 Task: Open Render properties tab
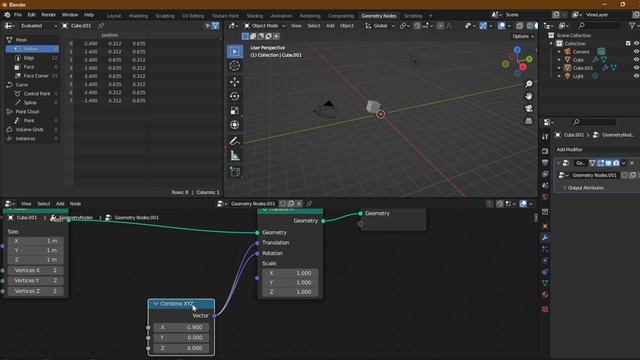tap(545, 151)
